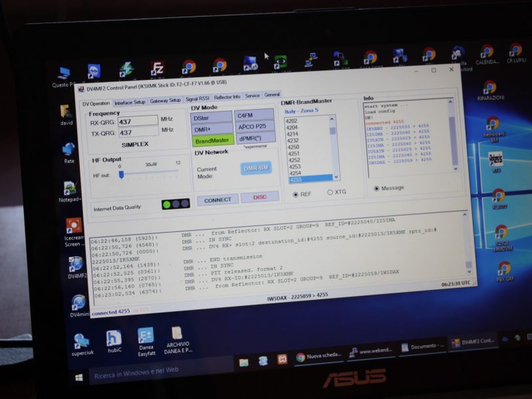Image resolution: width=532 pixels, height=399 pixels.
Task: Open hubiC desktop shortcut
Action: pos(114,341)
